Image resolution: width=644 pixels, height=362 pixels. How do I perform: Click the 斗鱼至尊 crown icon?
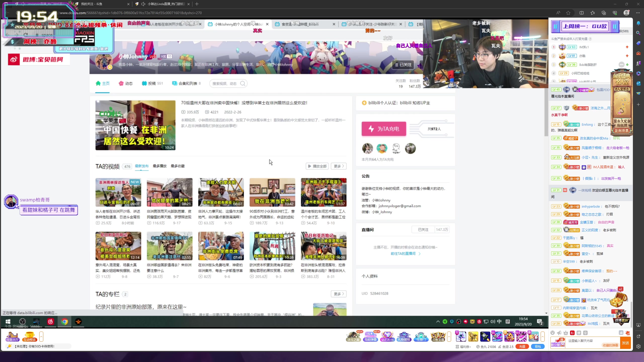437,336
